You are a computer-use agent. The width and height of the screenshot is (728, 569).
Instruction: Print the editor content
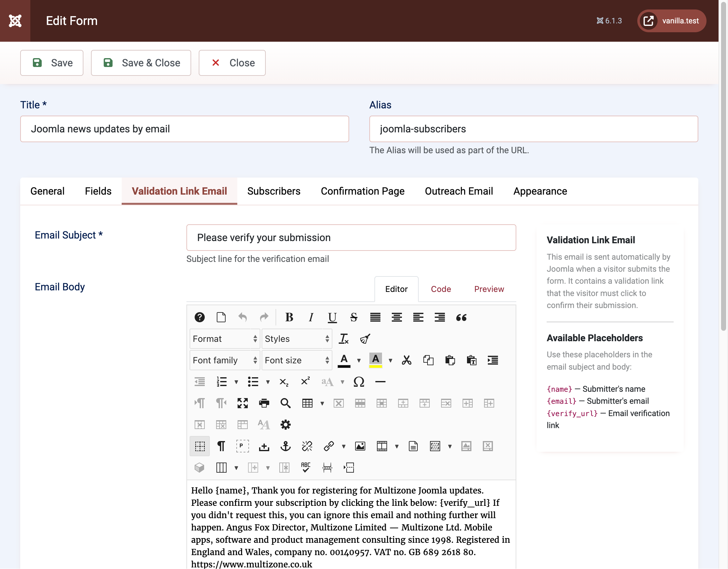pos(264,403)
